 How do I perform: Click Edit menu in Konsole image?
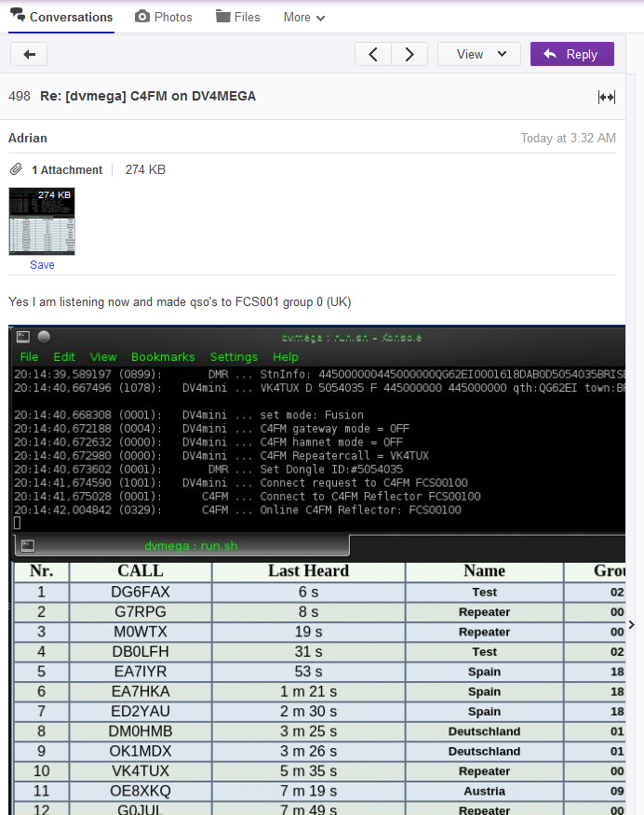(64, 356)
